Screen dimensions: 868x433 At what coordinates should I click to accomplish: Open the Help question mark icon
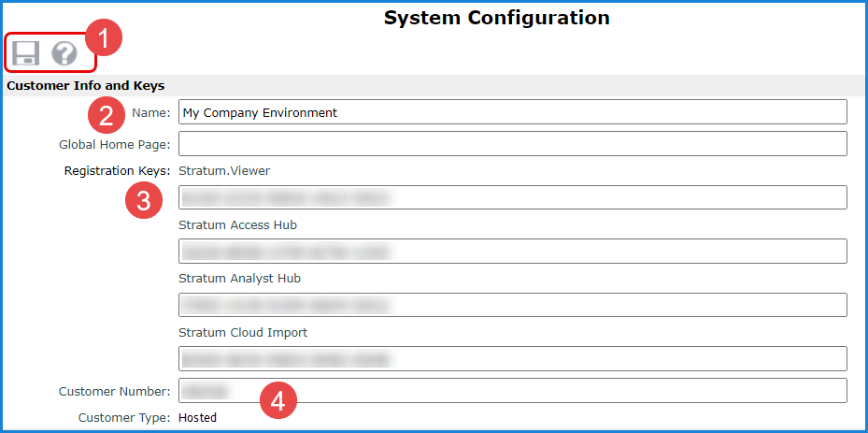pos(64,54)
